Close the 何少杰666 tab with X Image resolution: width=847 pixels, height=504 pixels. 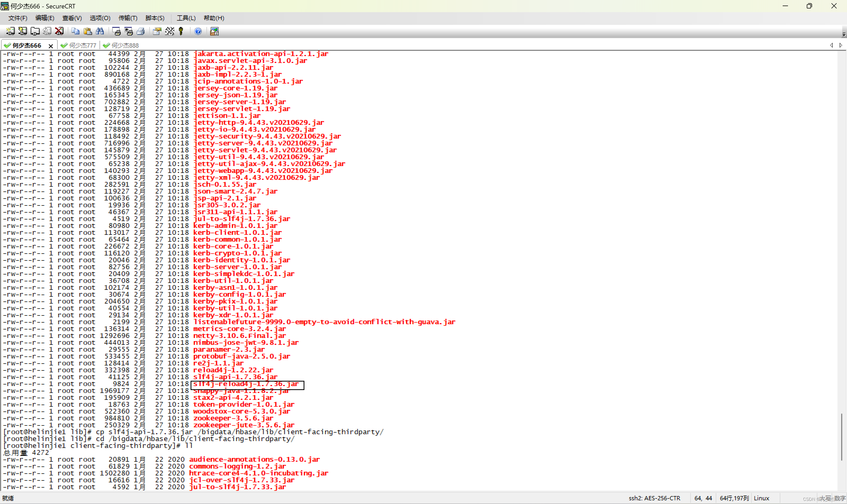[51, 46]
